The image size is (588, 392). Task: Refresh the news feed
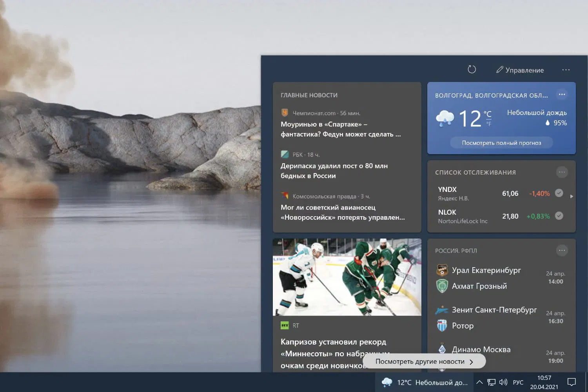coord(472,69)
